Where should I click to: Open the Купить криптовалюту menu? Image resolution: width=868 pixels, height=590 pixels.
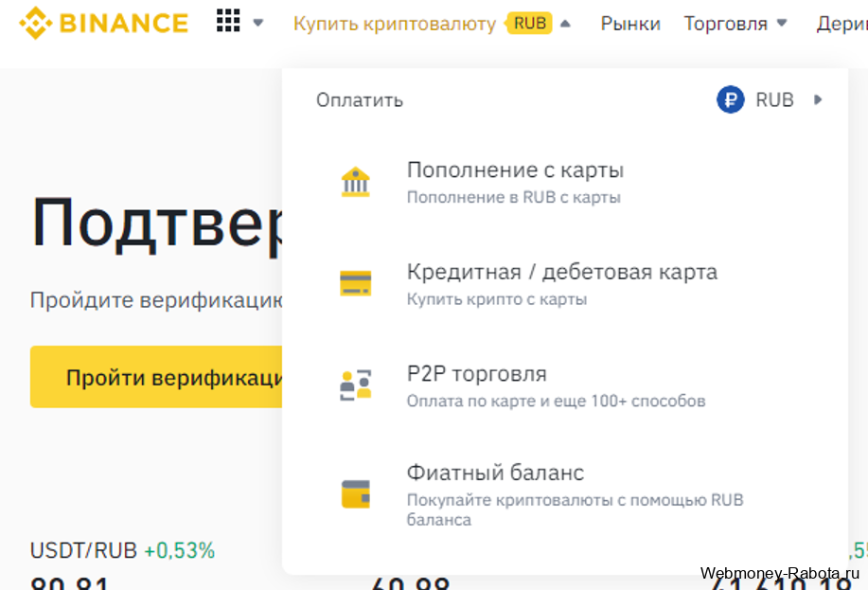pos(395,24)
